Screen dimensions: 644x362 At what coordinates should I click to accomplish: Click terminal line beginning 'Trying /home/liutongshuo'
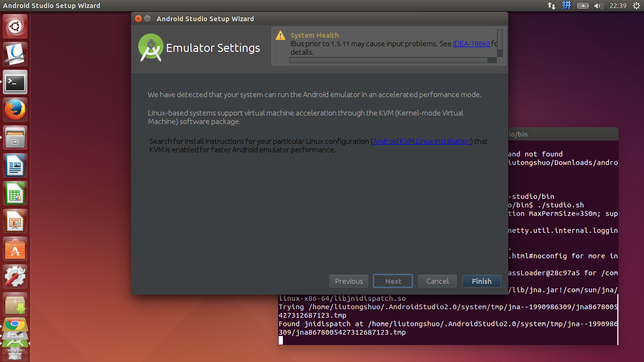pos(448,311)
